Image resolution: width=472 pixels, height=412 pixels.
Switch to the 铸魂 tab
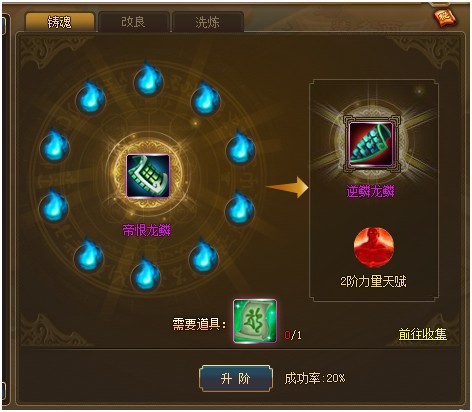tap(60, 22)
